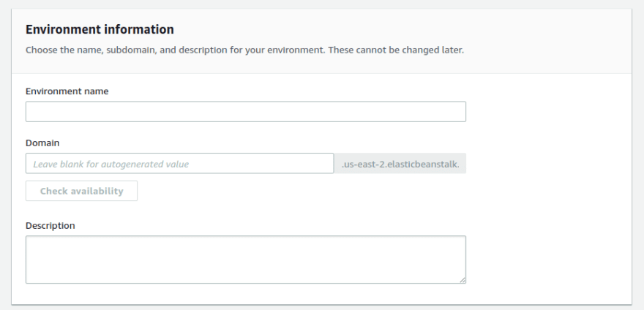Place cursor in the Description text area
The image size is (644, 310).
[246, 260]
